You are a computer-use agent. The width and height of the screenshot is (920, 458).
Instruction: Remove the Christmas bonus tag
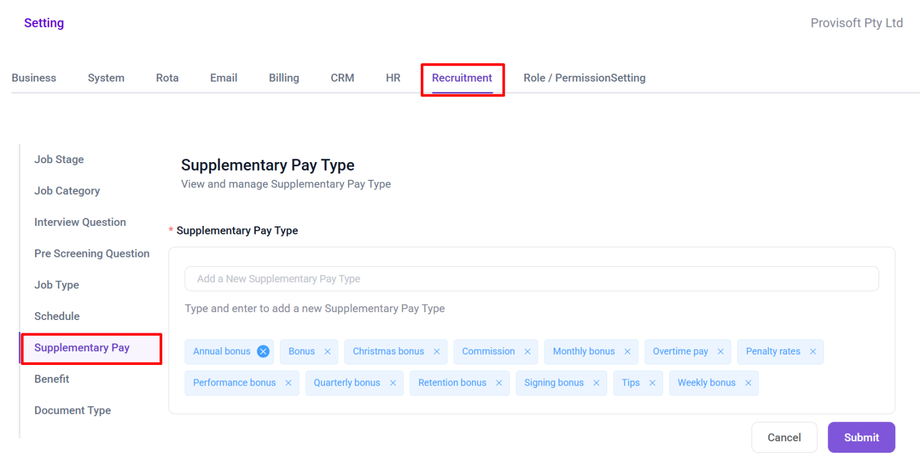(x=437, y=352)
